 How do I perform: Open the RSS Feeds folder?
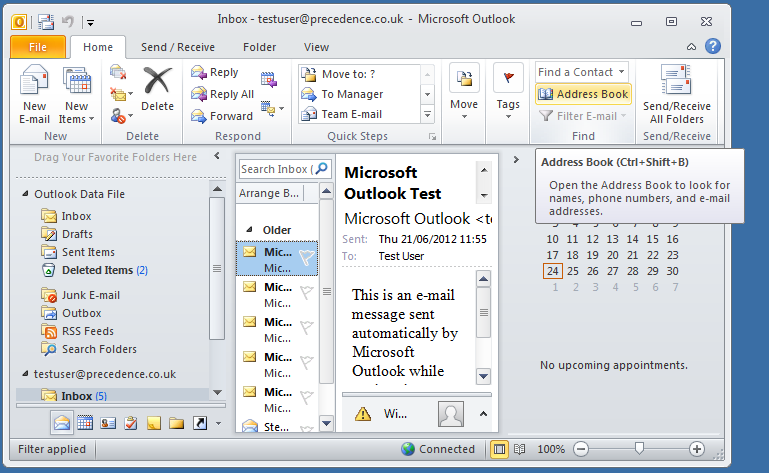(x=77, y=332)
